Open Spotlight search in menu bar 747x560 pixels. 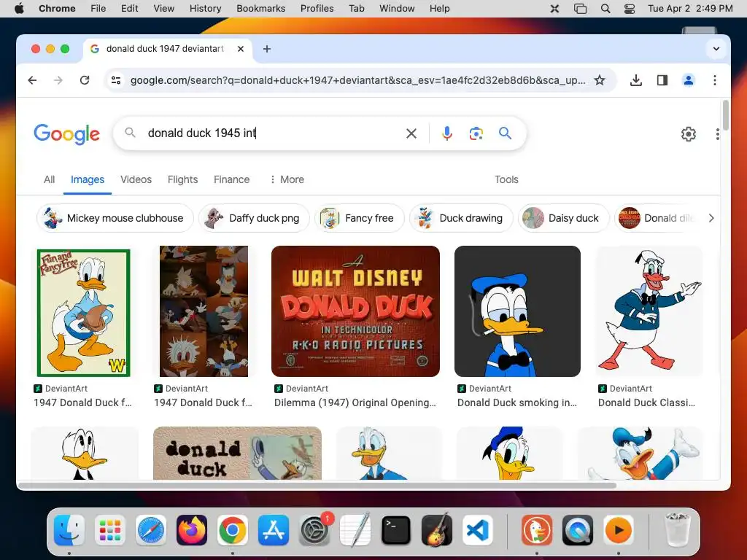pyautogui.click(x=605, y=9)
